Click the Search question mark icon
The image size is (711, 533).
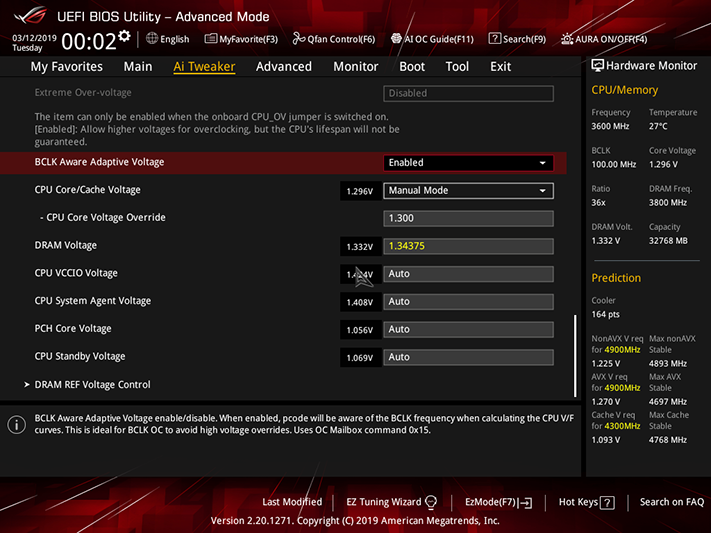pos(494,39)
